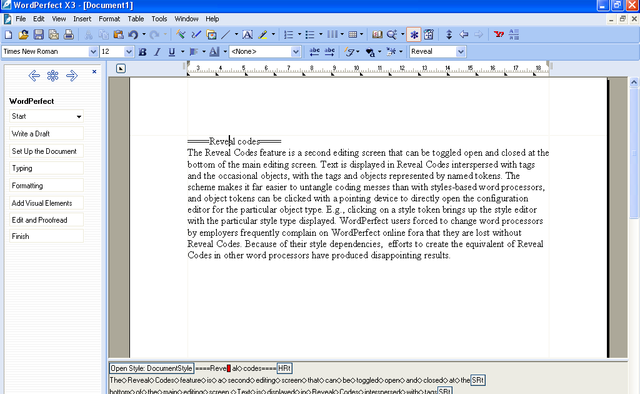The height and width of the screenshot is (394, 640).
Task: Click the Paste clipboard icon
Action: (x=118, y=35)
